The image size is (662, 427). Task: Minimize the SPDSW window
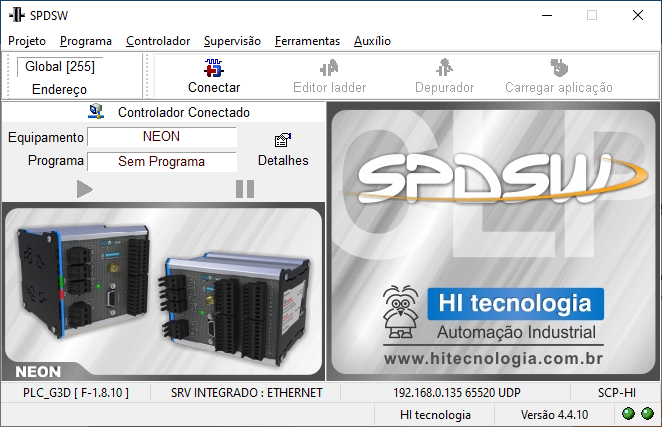coord(547,15)
